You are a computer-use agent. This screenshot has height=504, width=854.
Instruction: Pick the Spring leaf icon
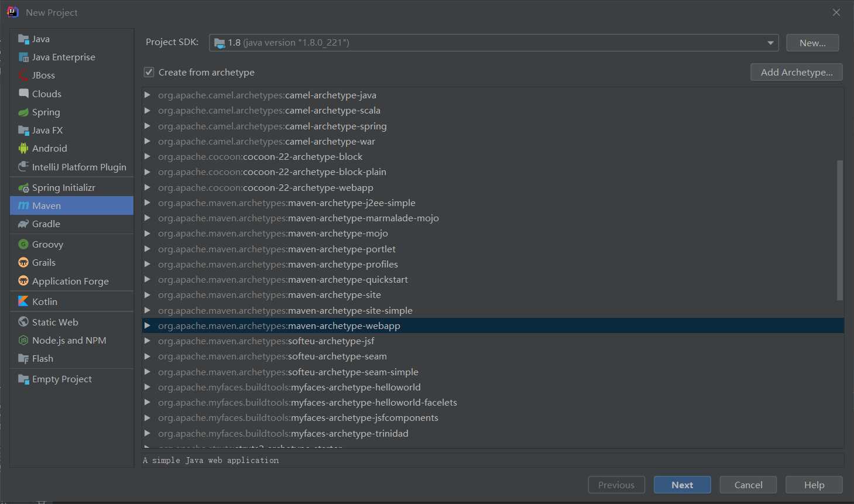coord(23,112)
